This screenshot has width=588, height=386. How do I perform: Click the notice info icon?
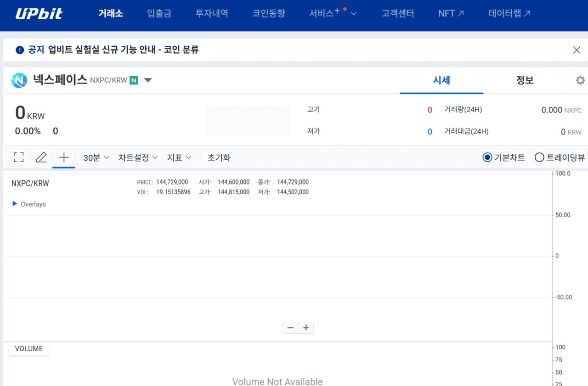pyautogui.click(x=19, y=50)
